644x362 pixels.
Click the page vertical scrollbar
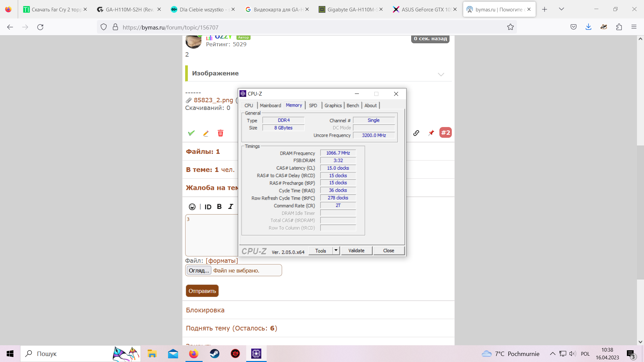click(640, 211)
